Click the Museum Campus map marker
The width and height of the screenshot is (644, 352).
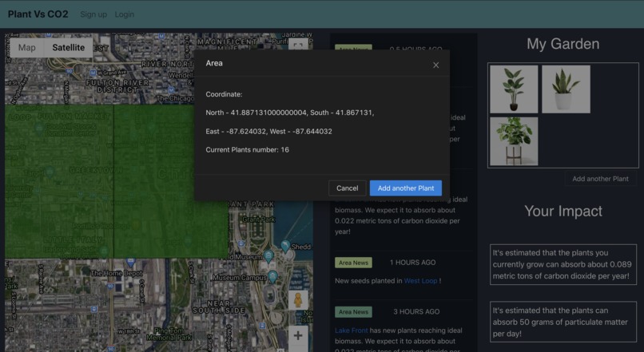tap(272, 275)
